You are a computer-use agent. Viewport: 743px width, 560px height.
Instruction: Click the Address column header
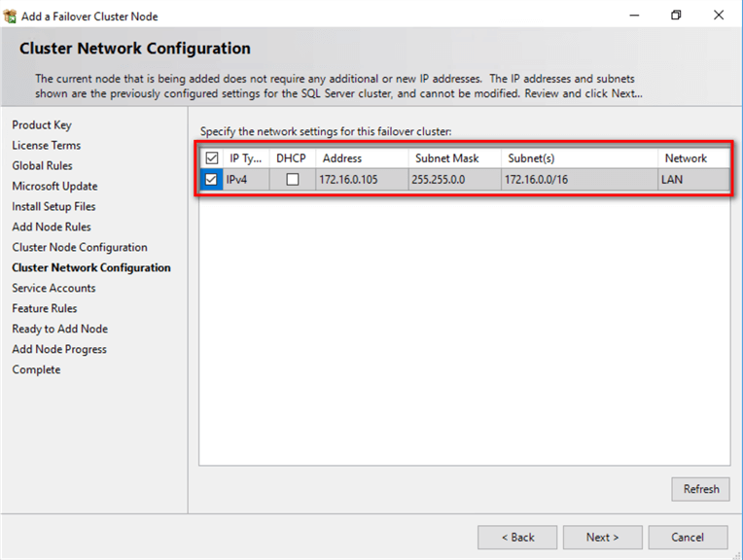tap(361, 158)
